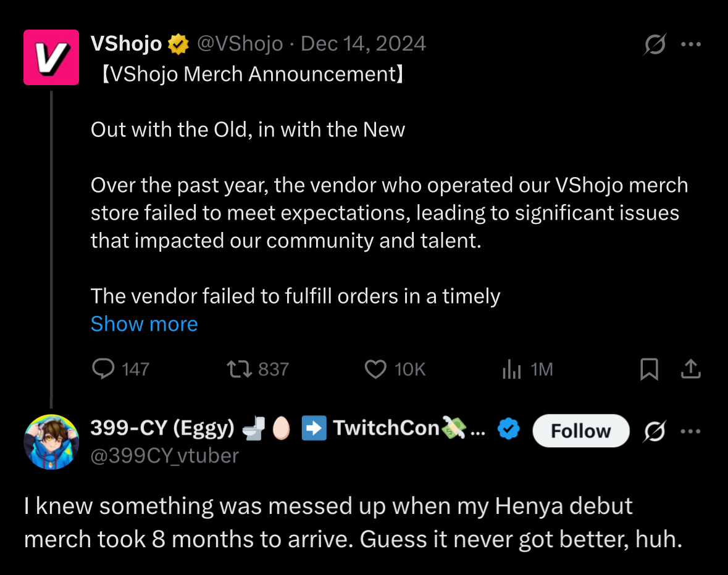Viewport: 728px width, 575px height.
Task: Click the VShojo display name
Action: 126,44
